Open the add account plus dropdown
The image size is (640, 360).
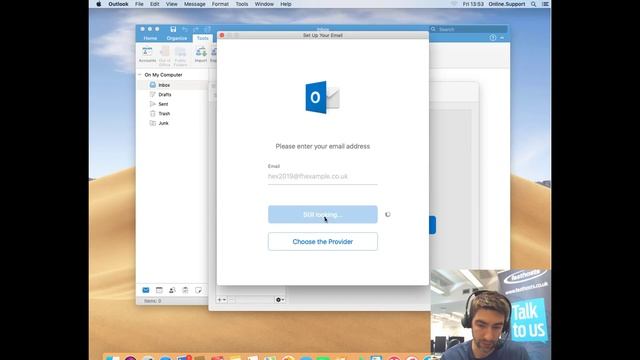(x=222, y=300)
